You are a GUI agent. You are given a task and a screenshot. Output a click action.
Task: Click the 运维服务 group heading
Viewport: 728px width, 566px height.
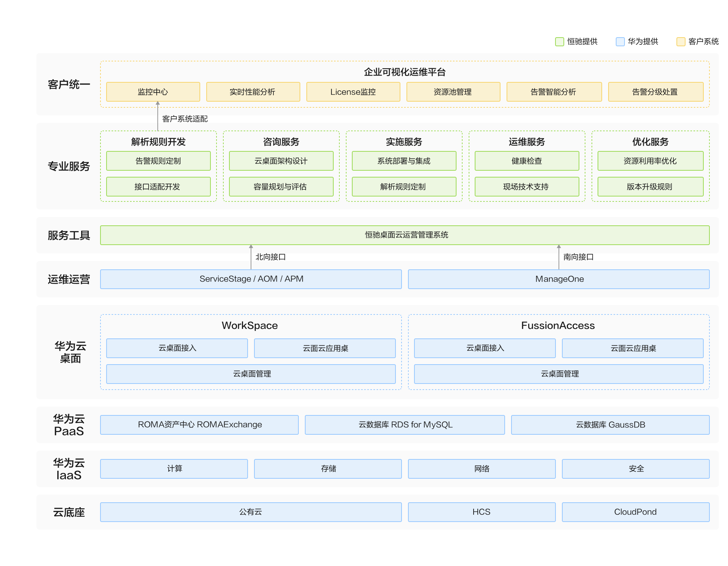coord(527,142)
